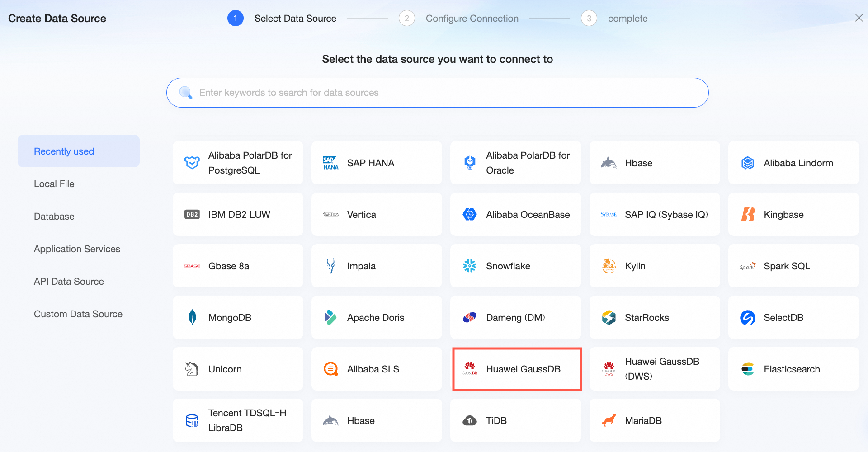Choose the Hbase label in the last row

coord(361,420)
